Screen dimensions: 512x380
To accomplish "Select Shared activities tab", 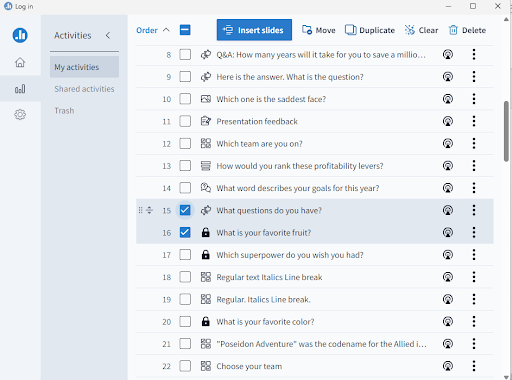I will click(84, 89).
